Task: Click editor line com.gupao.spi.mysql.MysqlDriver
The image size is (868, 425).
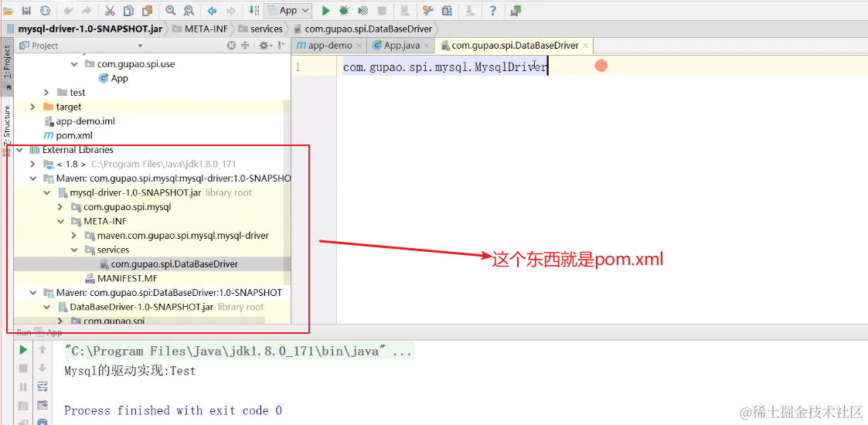Action: point(444,67)
